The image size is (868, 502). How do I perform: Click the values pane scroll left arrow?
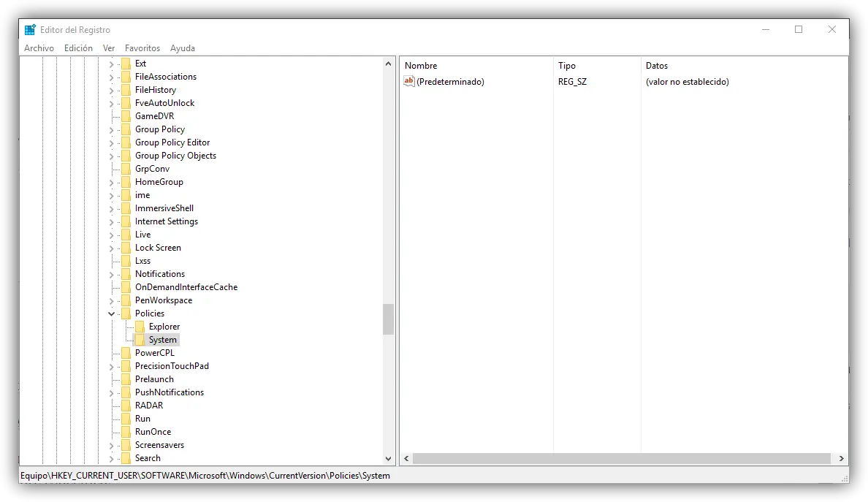[x=406, y=459]
